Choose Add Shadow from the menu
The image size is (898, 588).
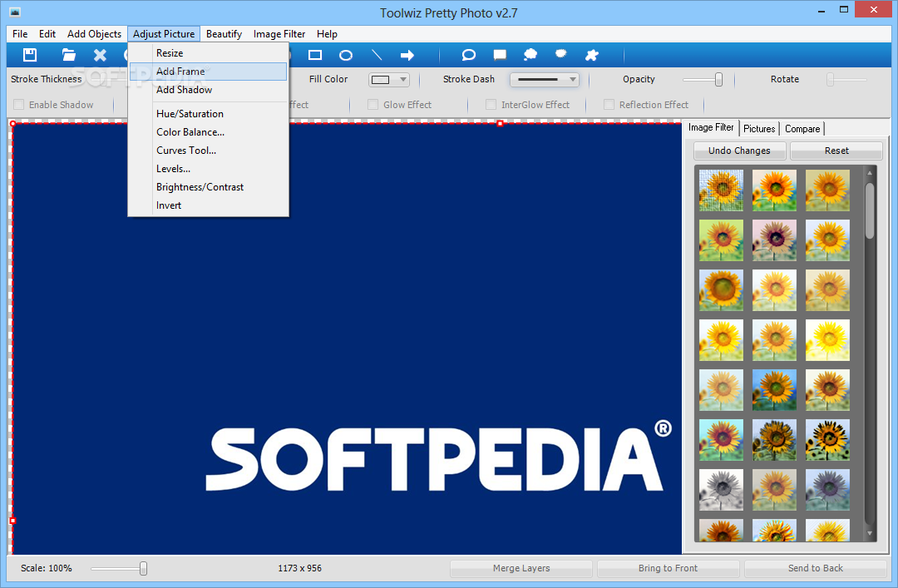tap(209, 89)
